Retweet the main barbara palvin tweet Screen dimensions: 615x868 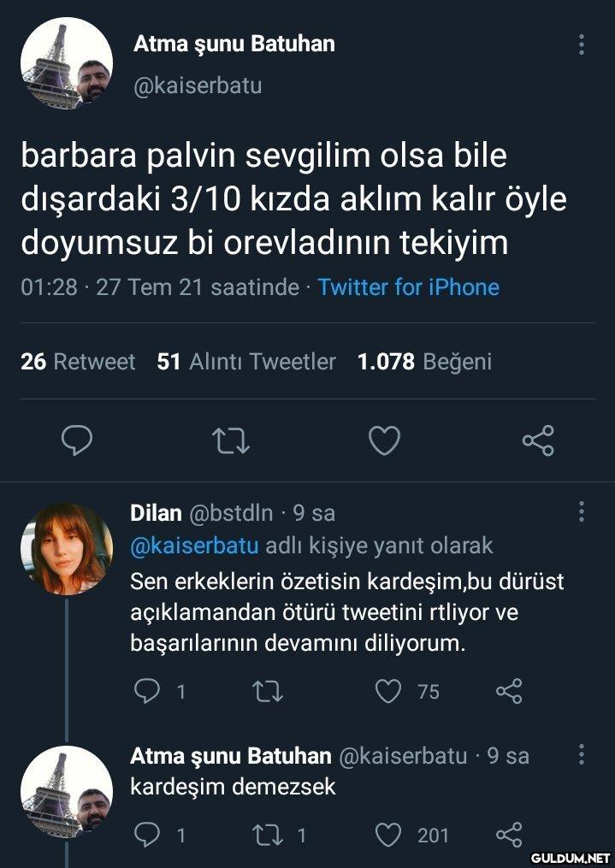tap(230, 440)
